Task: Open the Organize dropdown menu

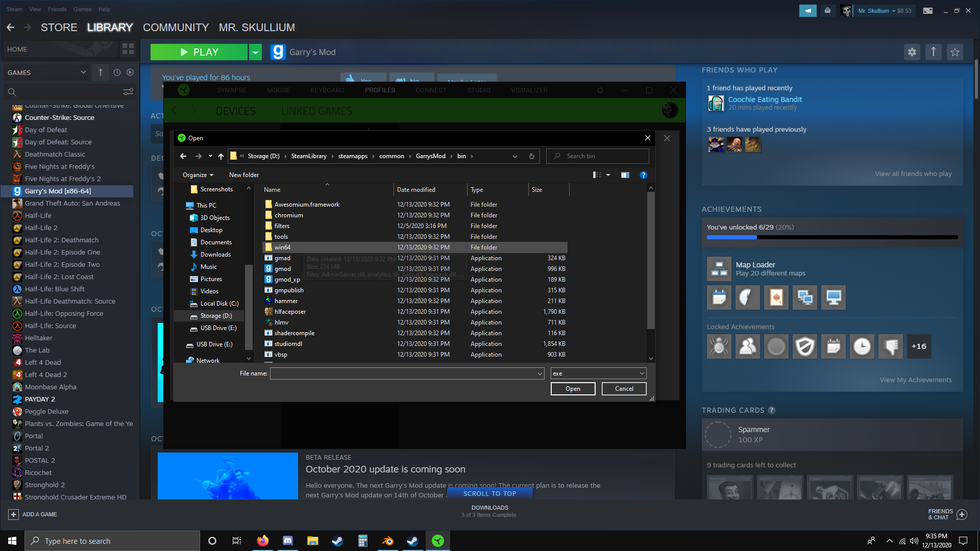Action: 198,175
